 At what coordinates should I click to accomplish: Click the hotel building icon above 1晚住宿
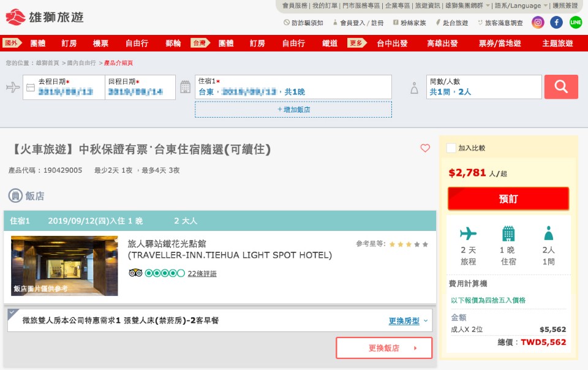pyautogui.click(x=508, y=233)
